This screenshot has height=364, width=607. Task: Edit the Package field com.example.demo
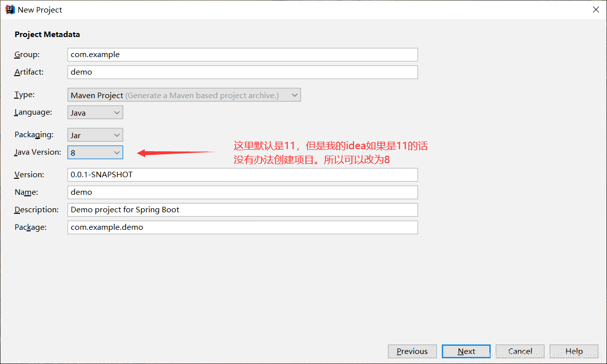tap(242, 227)
